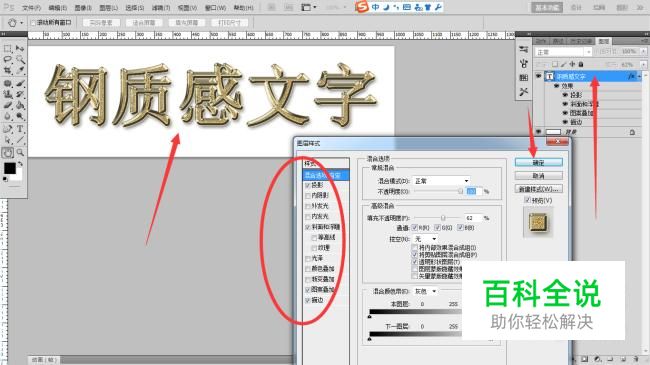
Task: Open 文件(F) menu
Action: pos(31,8)
